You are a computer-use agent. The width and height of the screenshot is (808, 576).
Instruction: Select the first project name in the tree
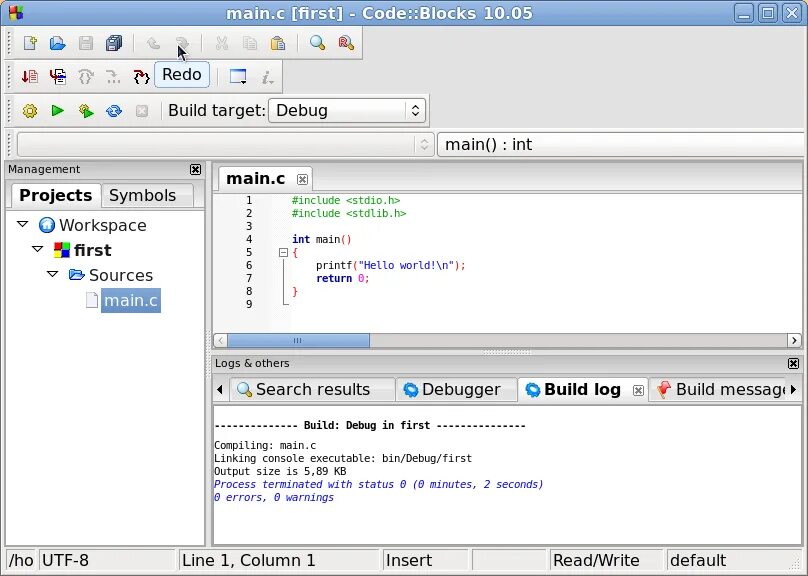pos(92,250)
